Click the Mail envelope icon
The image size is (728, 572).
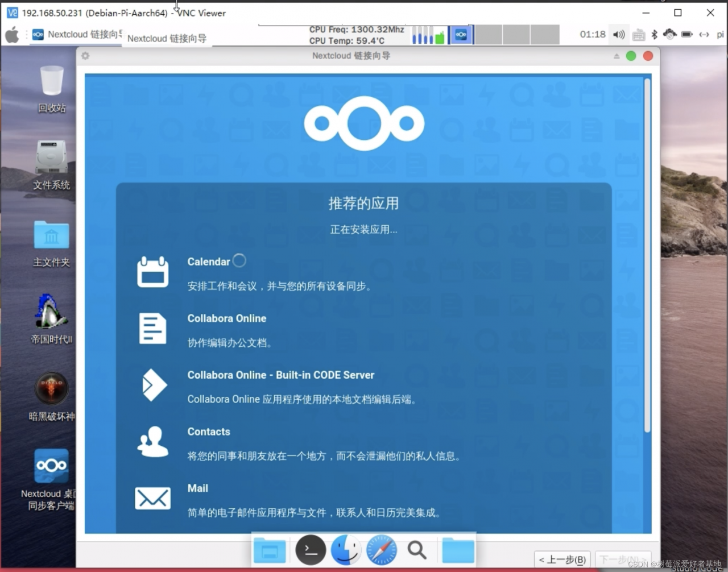pyautogui.click(x=153, y=499)
